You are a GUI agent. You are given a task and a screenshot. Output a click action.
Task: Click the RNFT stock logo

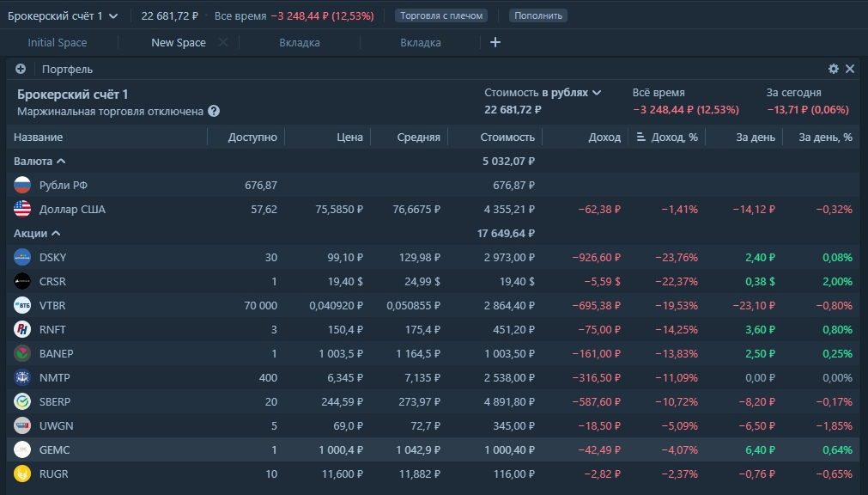tap(22, 329)
